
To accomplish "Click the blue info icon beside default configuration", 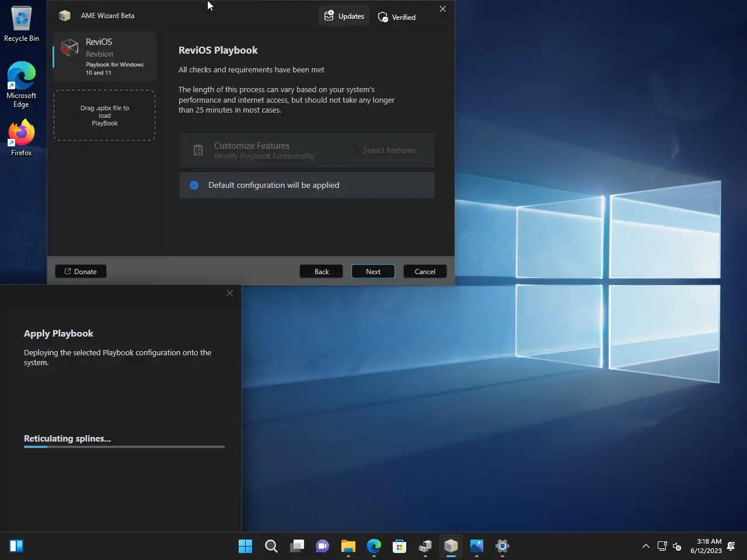I will (x=194, y=185).
